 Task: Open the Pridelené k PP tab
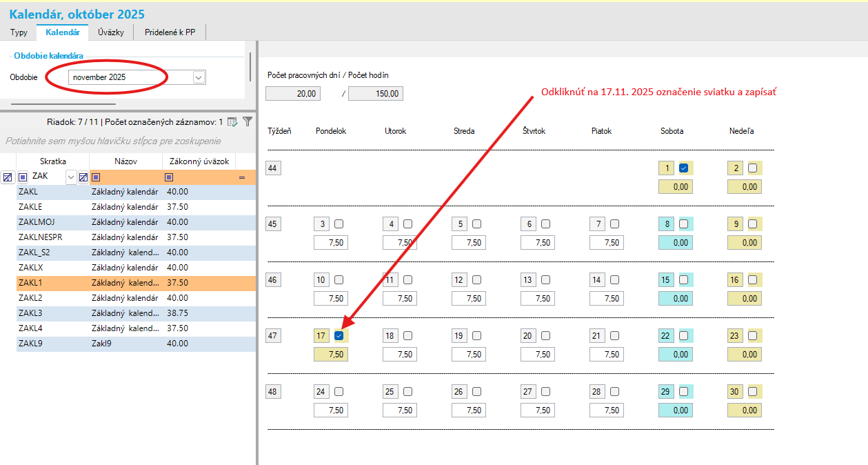[169, 32]
